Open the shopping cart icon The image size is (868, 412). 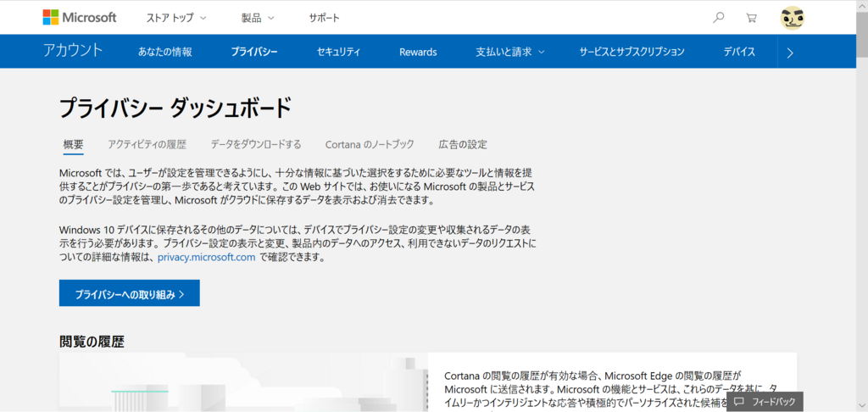[x=751, y=18]
